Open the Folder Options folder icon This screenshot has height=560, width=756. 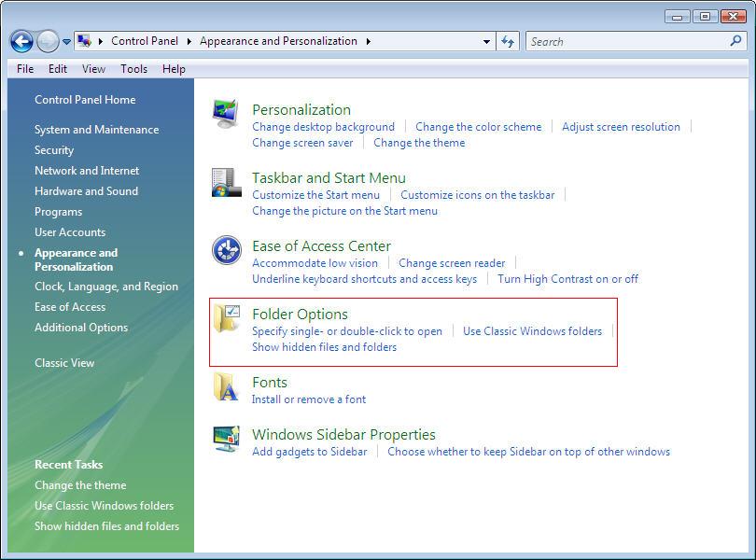[x=227, y=318]
